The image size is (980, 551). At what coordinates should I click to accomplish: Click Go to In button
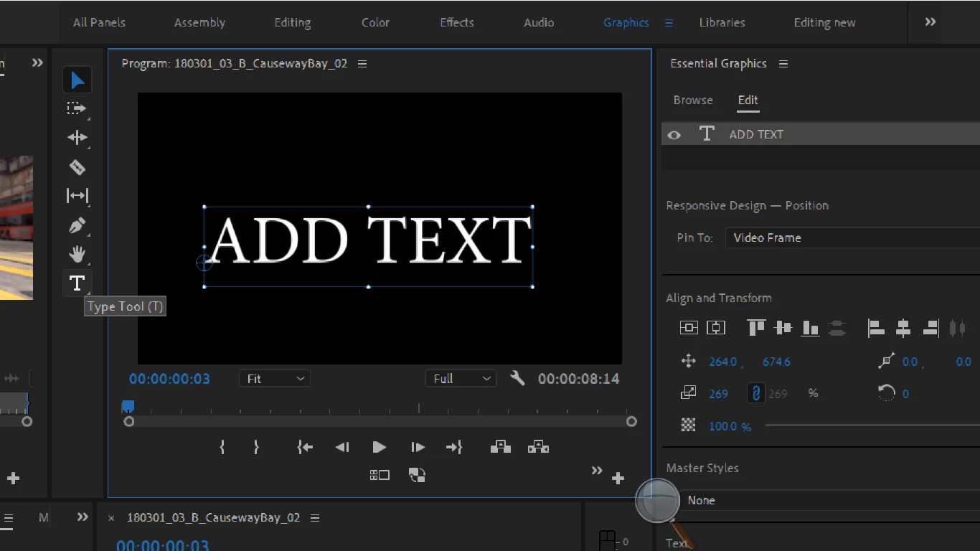point(305,447)
